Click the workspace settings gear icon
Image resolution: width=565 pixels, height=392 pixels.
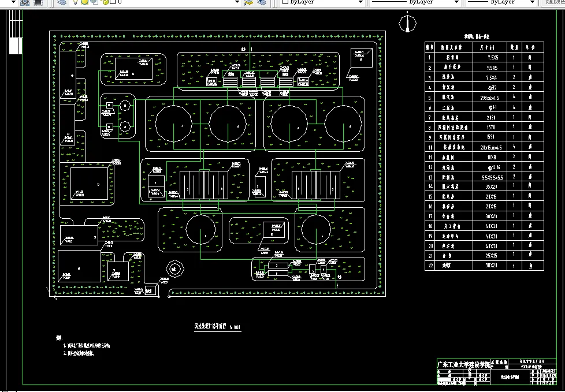[24, 2]
